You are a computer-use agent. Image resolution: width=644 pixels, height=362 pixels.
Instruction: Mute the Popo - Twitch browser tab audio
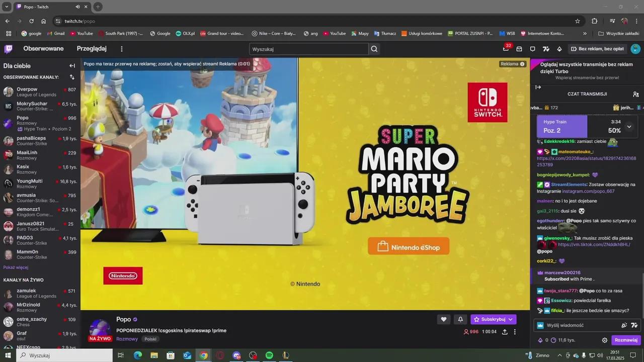pyautogui.click(x=77, y=7)
